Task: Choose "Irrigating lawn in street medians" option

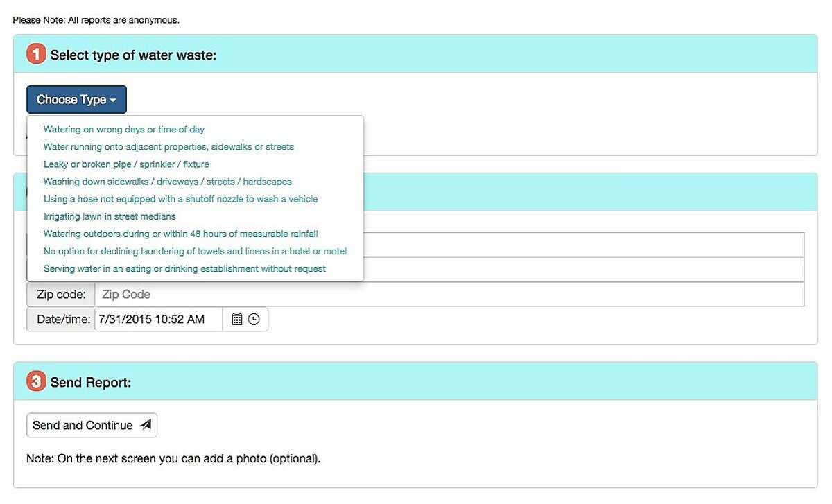Action: click(109, 216)
